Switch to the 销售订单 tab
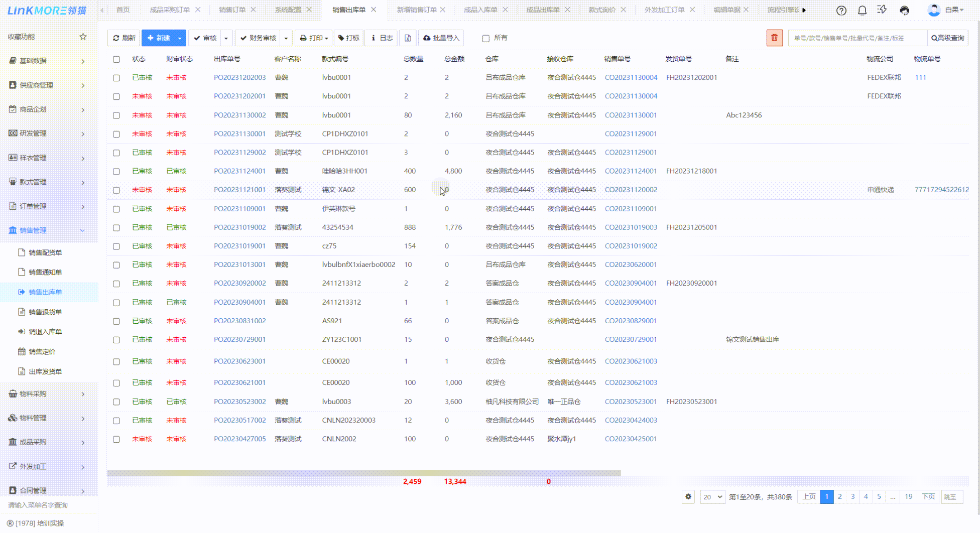The width and height of the screenshot is (980, 533). click(232, 10)
